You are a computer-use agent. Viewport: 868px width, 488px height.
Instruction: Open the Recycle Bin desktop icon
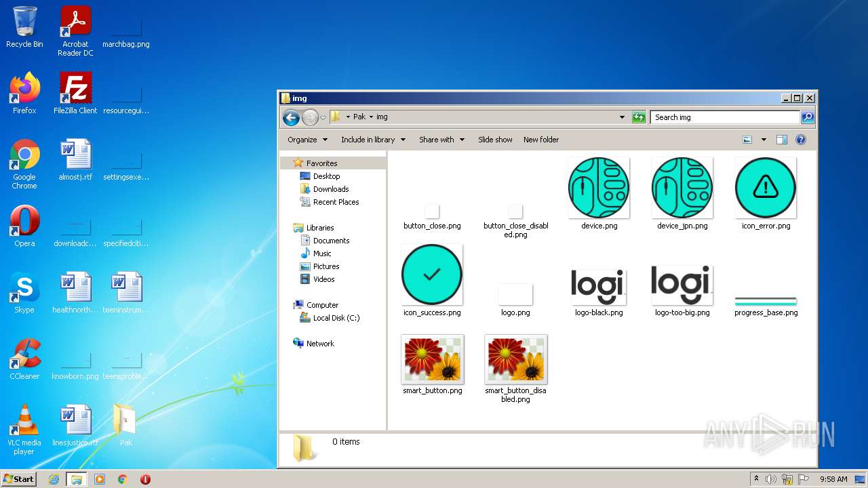coord(24,27)
